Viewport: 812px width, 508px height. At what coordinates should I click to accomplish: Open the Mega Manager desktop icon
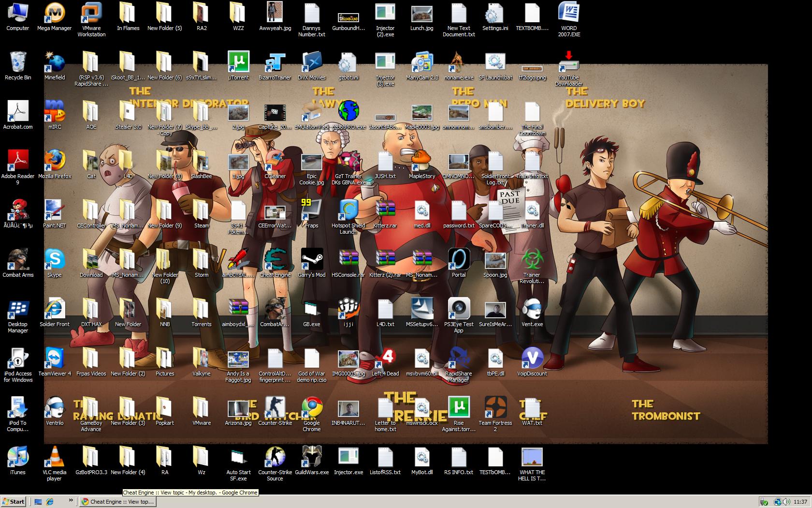[x=55, y=17]
